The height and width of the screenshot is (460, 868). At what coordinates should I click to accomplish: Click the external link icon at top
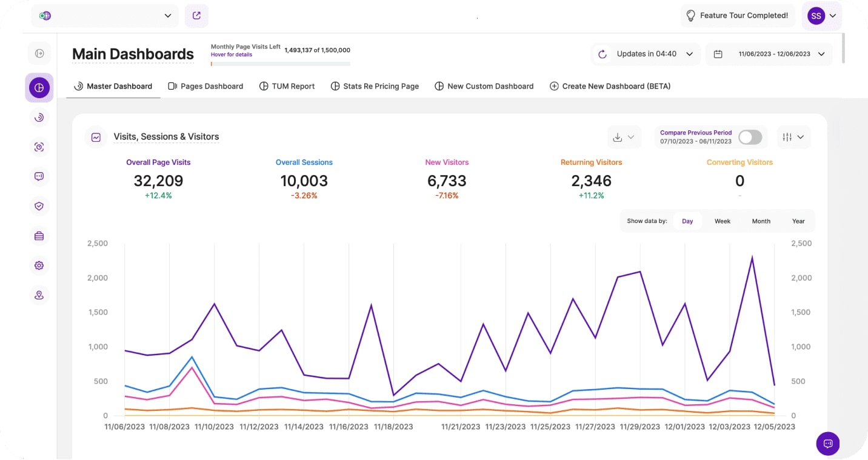[196, 16]
